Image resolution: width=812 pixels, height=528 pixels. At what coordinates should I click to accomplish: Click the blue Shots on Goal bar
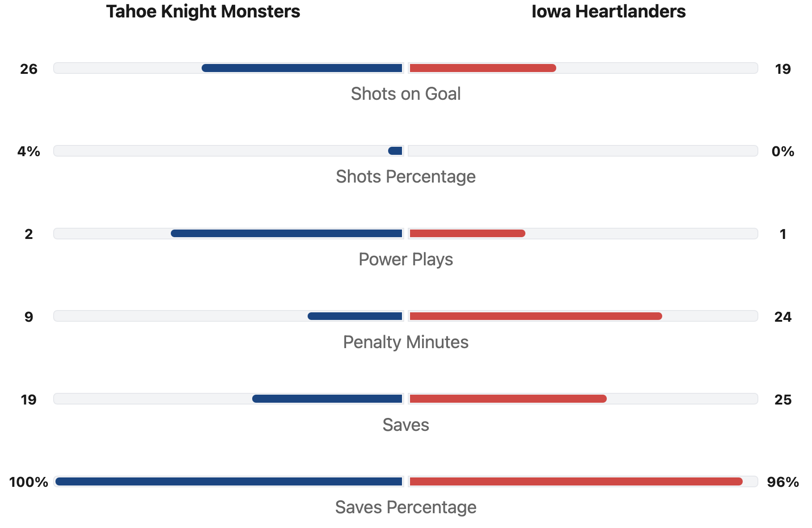[302, 68]
